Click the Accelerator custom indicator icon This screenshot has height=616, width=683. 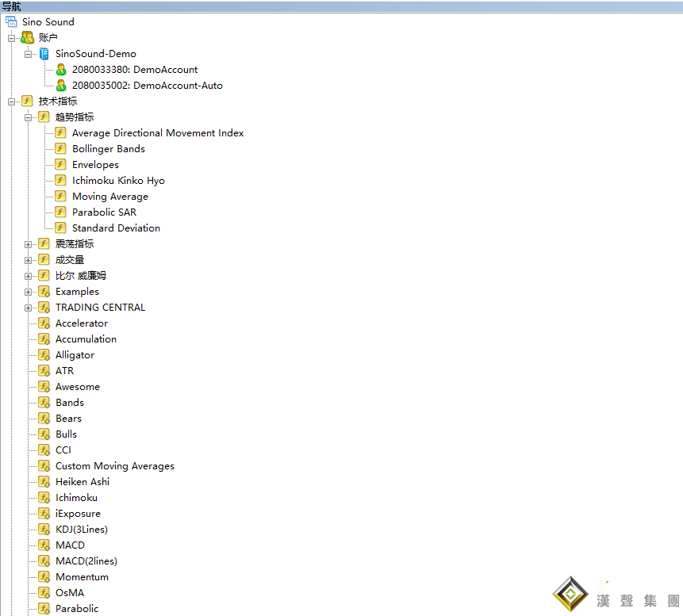tap(44, 323)
